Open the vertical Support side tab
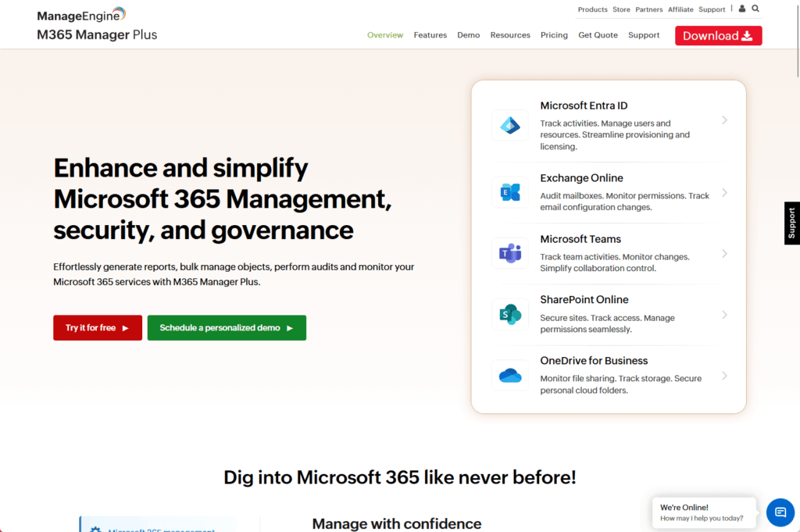Image resolution: width=800 pixels, height=532 pixels. coord(792,223)
